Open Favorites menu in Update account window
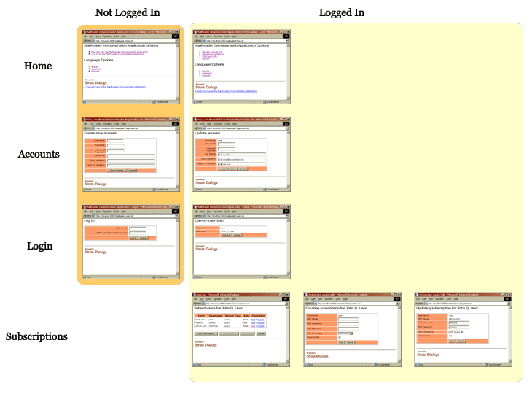 click(x=218, y=124)
